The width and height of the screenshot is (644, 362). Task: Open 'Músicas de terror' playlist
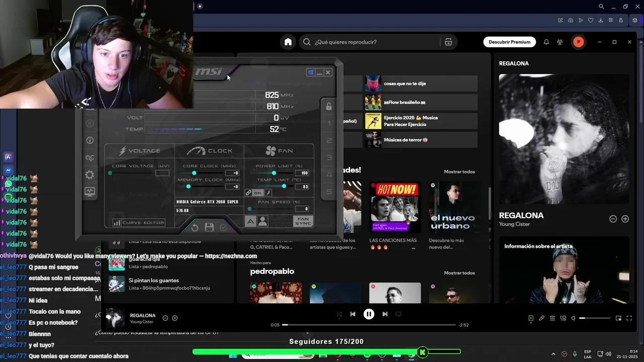421,140
